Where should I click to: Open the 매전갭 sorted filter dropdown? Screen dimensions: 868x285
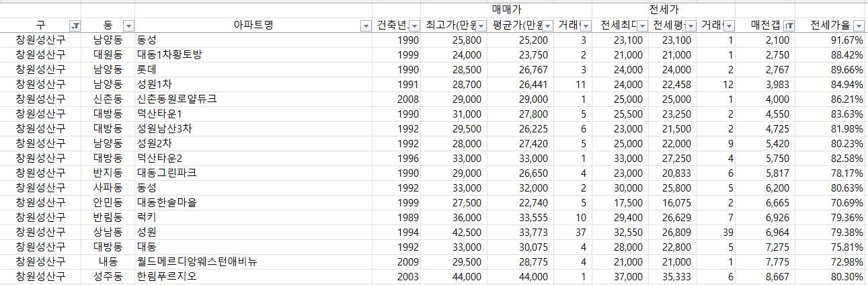tap(789, 26)
